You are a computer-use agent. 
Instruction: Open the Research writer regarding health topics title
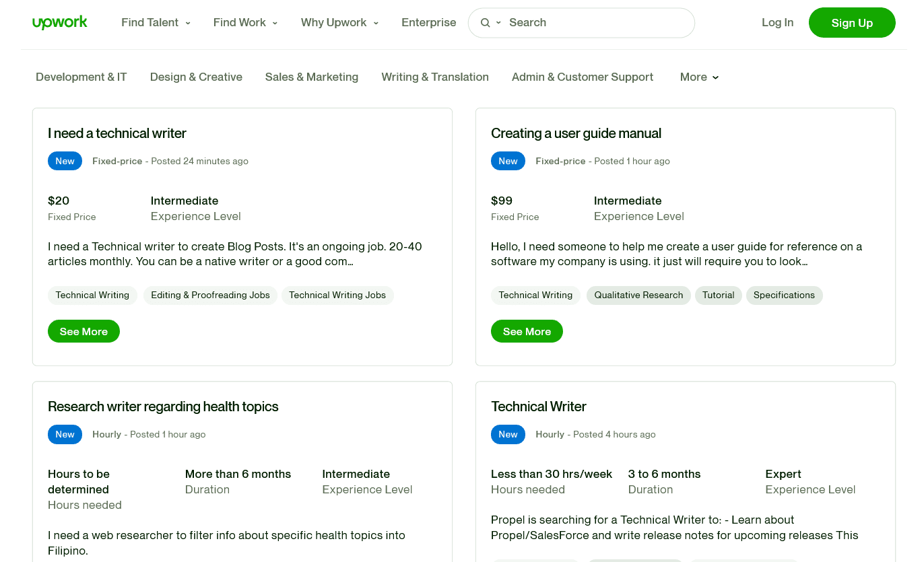tap(163, 407)
